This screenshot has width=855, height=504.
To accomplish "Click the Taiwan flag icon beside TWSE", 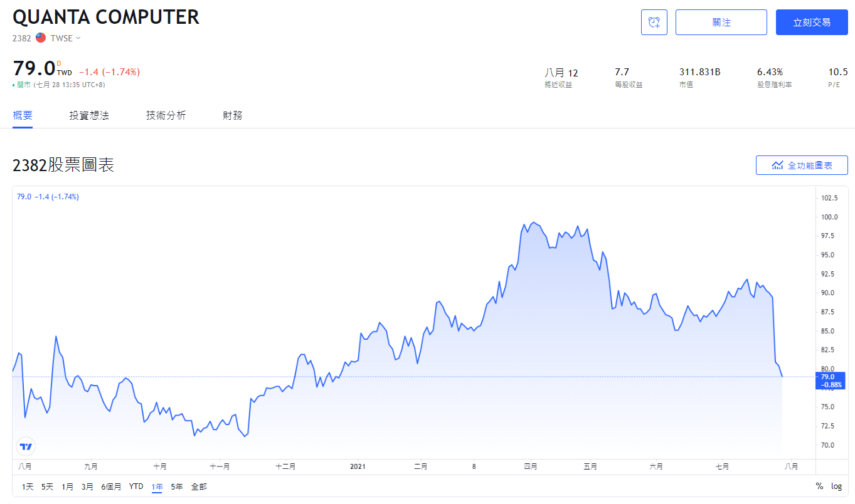I will [41, 38].
